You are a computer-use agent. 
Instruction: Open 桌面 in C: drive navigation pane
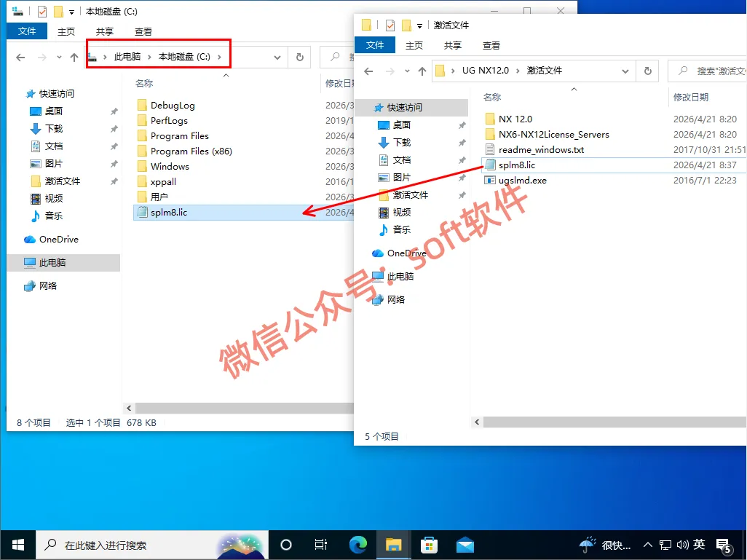pos(54,111)
